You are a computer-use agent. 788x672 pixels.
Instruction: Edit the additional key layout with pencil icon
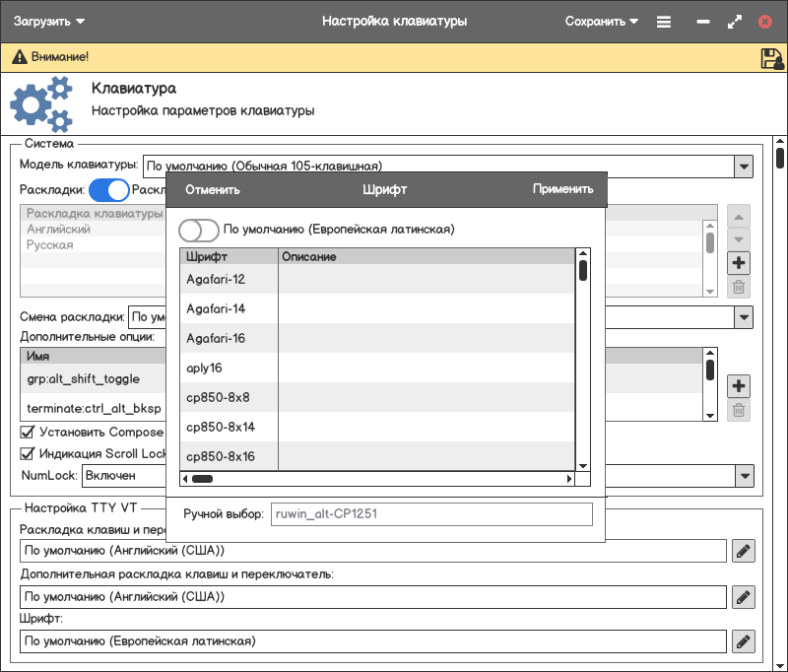(x=744, y=596)
